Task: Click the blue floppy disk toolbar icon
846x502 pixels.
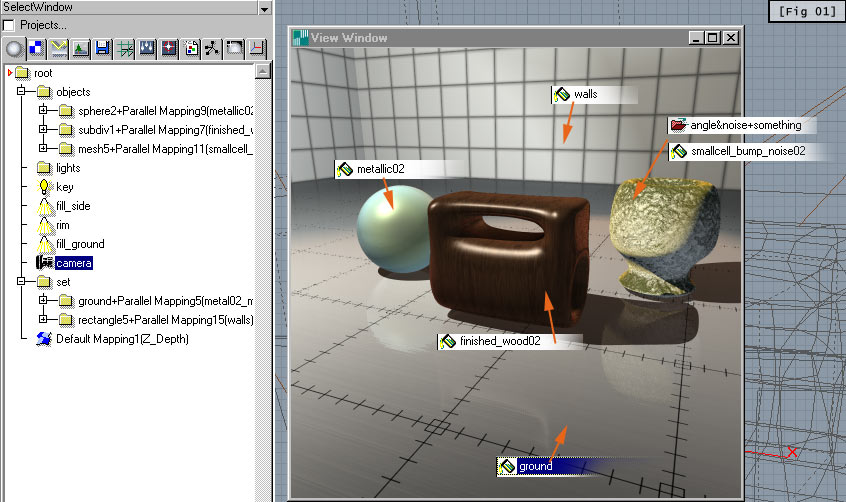Action: [102, 47]
